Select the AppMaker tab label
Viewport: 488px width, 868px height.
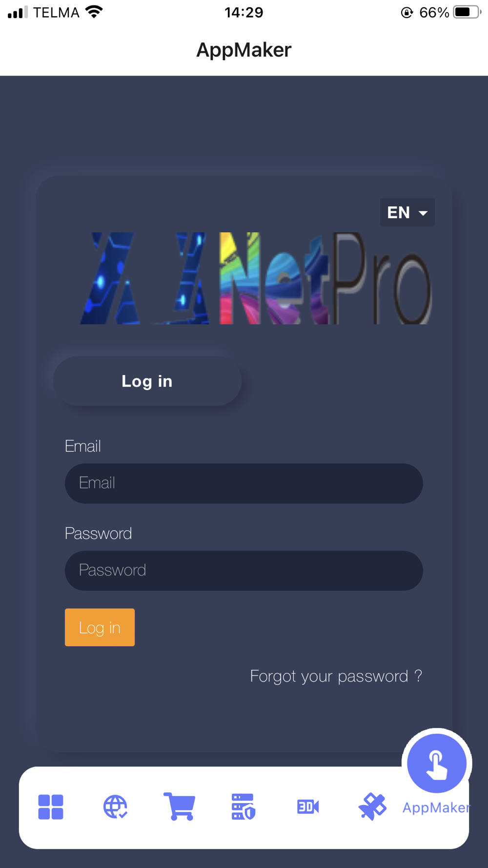436,807
